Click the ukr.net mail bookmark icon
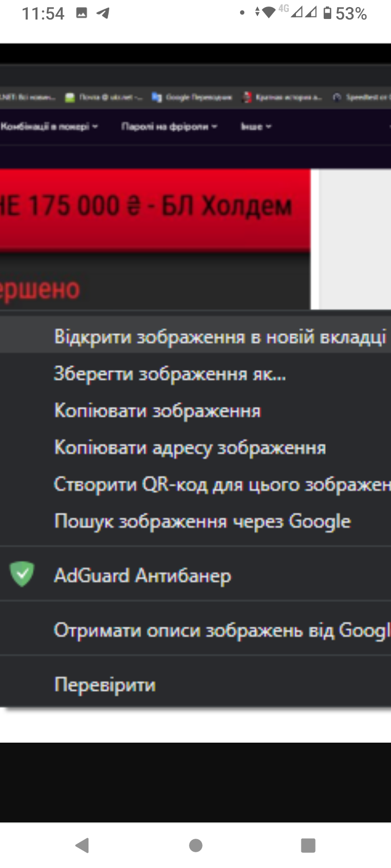Viewport: 391px width, 868px height. pos(70,98)
